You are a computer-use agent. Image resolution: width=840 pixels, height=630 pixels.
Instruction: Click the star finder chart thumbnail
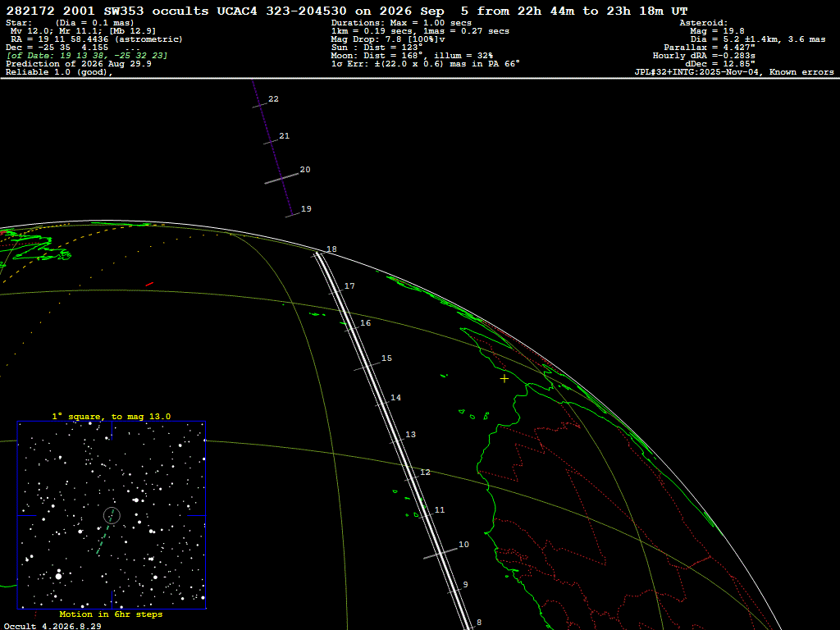click(x=112, y=515)
